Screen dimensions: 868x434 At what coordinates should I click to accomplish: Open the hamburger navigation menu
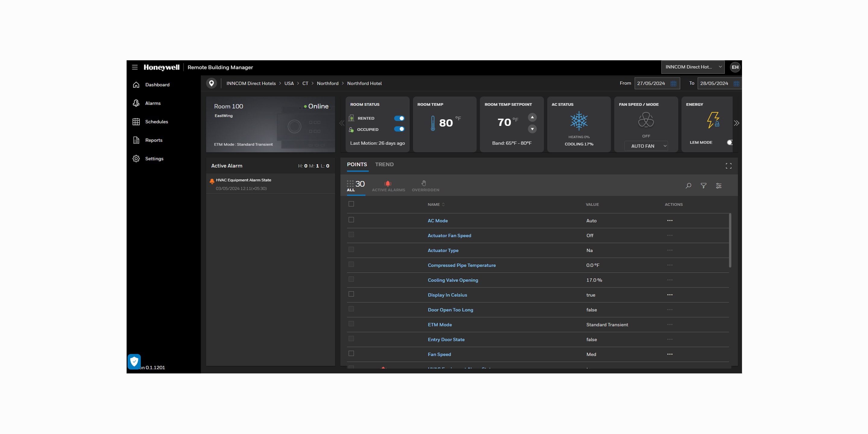pyautogui.click(x=135, y=67)
